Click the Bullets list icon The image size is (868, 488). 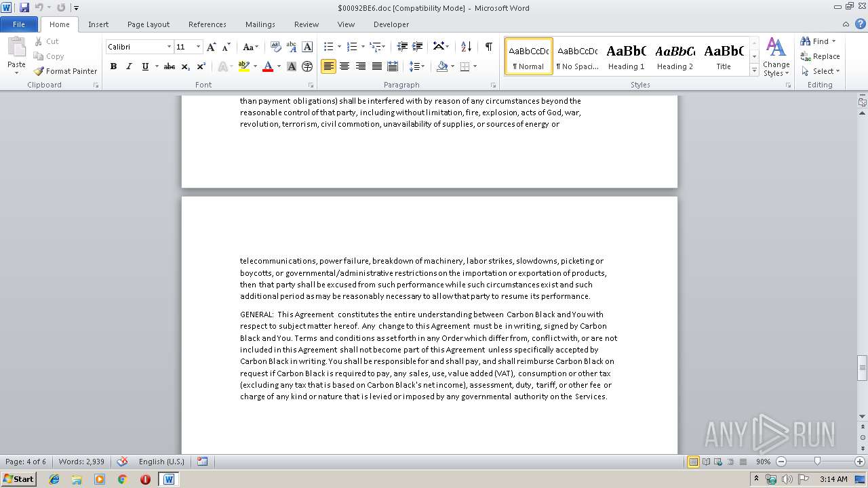[328, 47]
